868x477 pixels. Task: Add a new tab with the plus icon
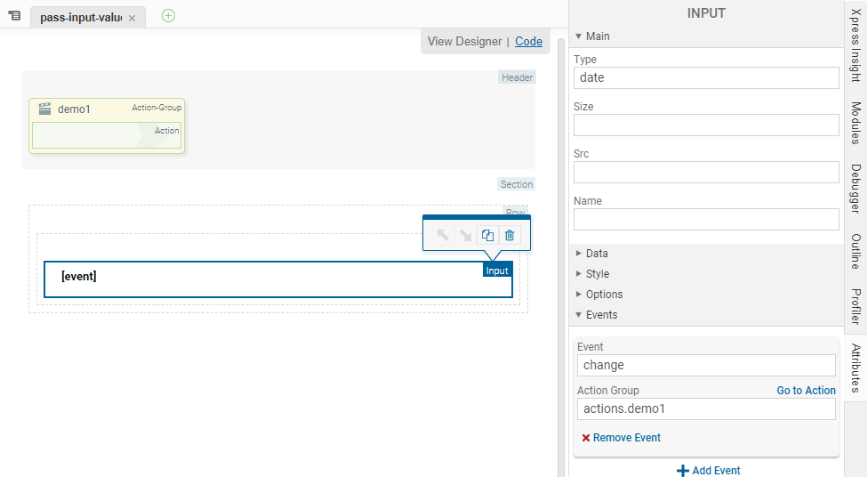coord(168,16)
